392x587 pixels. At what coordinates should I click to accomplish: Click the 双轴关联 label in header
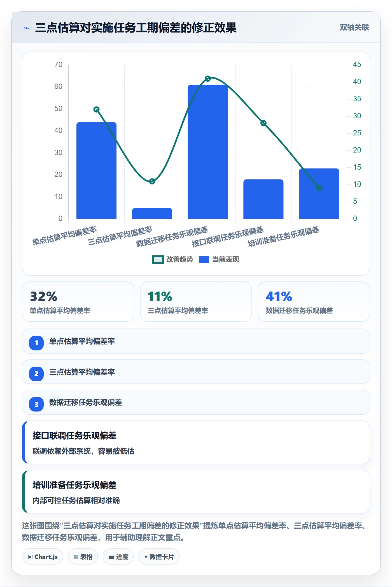click(x=354, y=27)
